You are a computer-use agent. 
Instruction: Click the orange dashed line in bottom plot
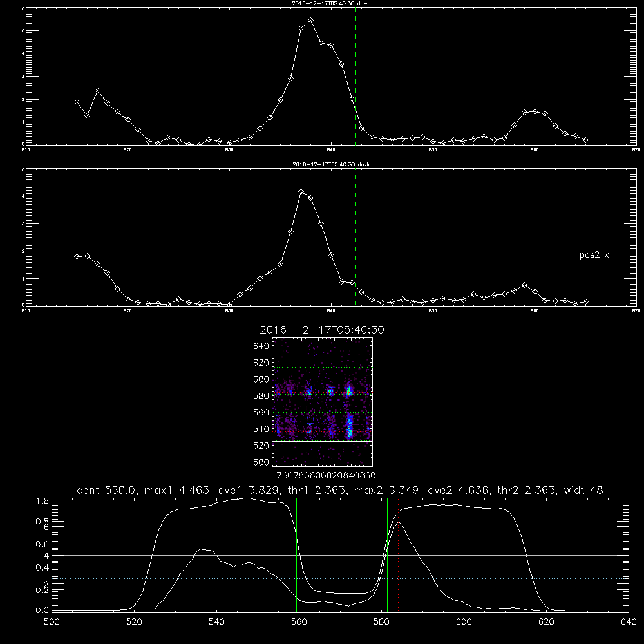pos(299,555)
